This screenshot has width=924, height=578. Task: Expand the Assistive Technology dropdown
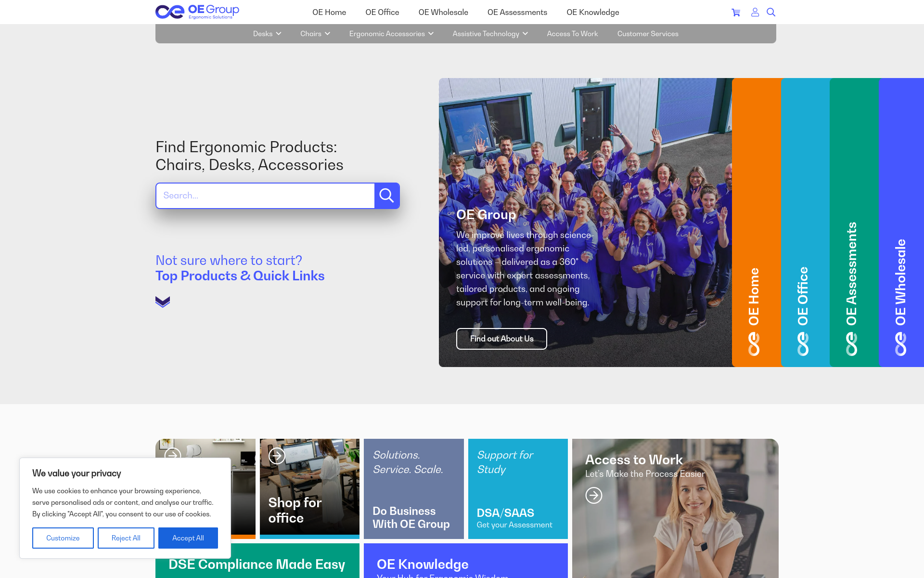click(490, 34)
